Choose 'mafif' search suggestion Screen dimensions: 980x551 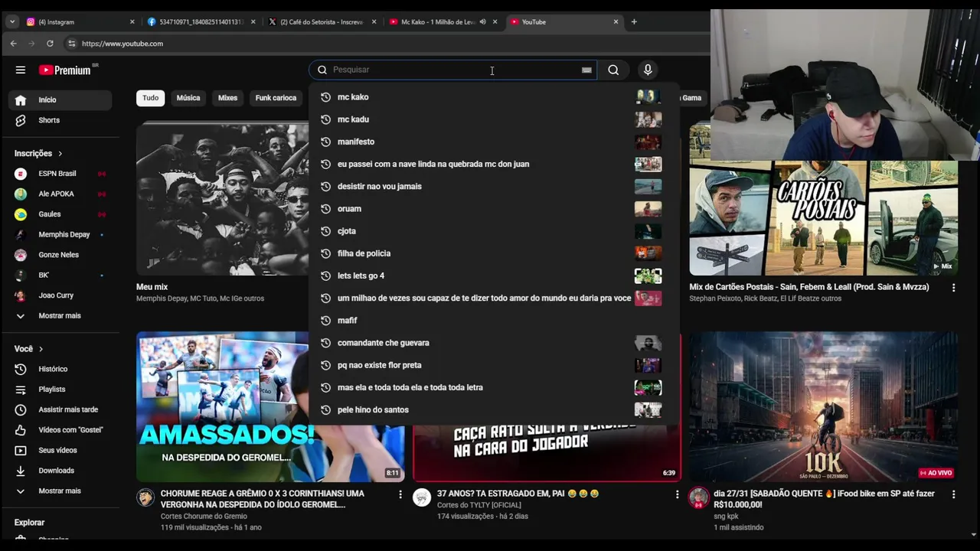494,321
